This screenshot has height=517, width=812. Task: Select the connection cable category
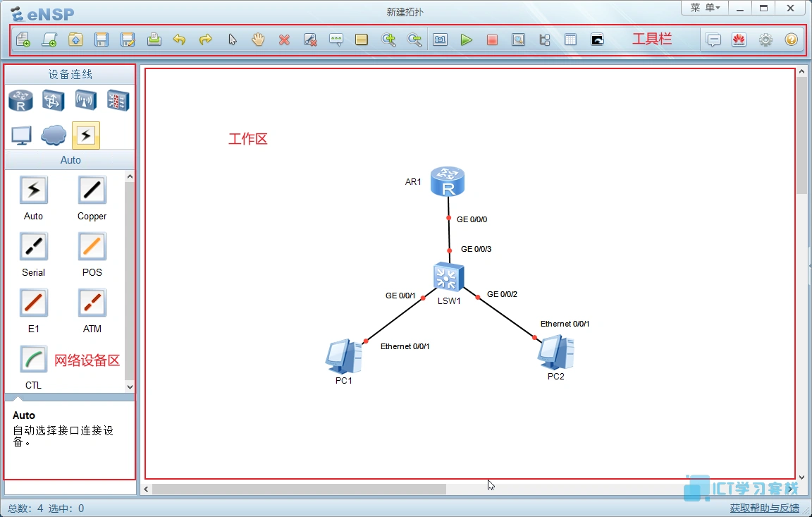(x=86, y=135)
